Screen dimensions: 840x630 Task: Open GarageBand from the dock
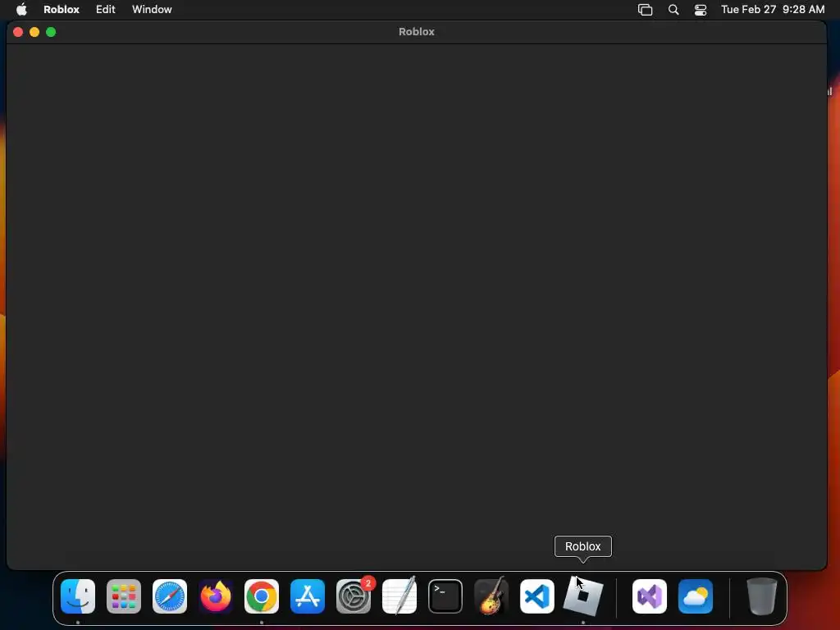point(491,596)
